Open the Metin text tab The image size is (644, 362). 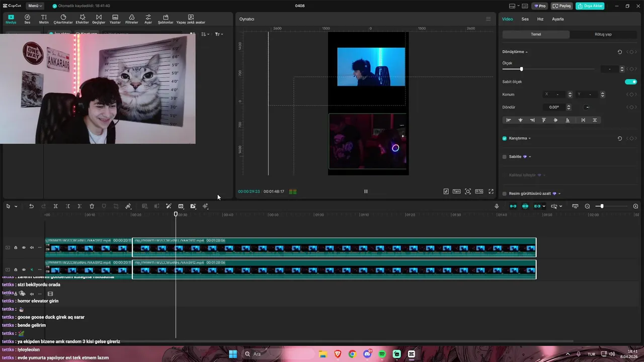tap(44, 19)
